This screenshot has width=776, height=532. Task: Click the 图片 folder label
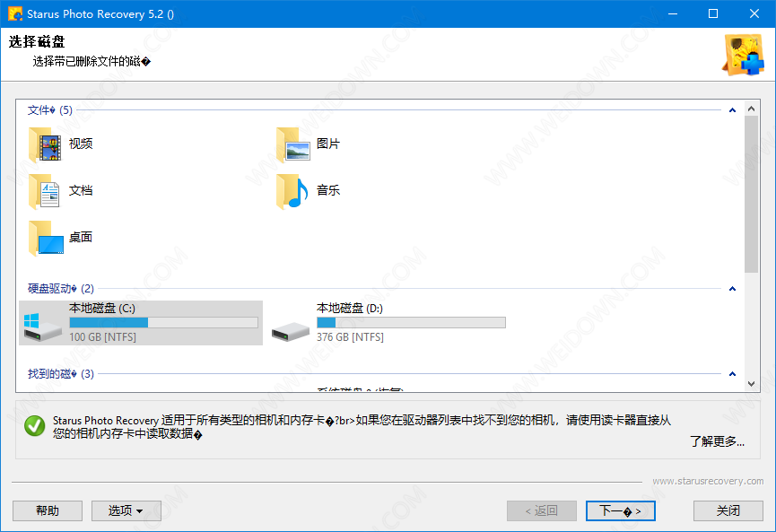click(x=328, y=144)
